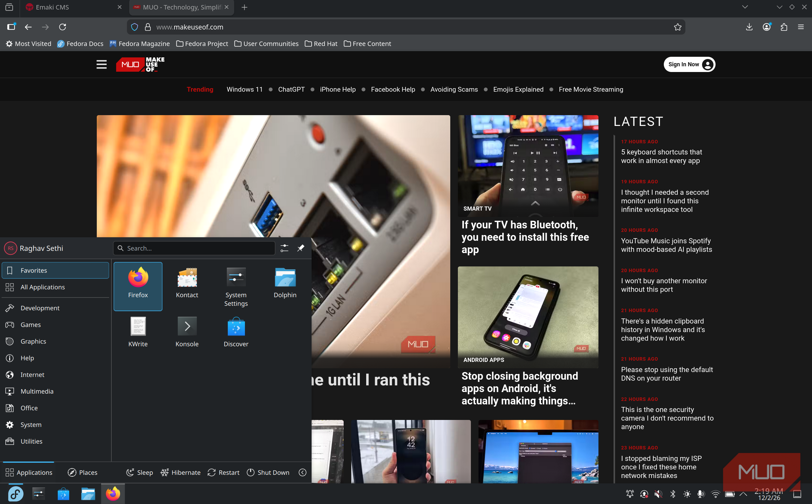The width and height of the screenshot is (812, 504).
Task: Open launcher configure settings icon
Action: point(284,248)
